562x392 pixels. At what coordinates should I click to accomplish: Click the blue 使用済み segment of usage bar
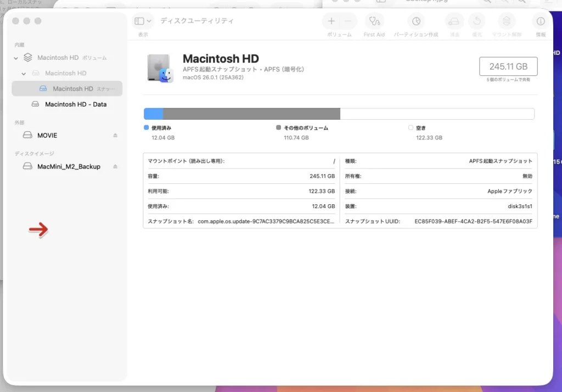[153, 114]
